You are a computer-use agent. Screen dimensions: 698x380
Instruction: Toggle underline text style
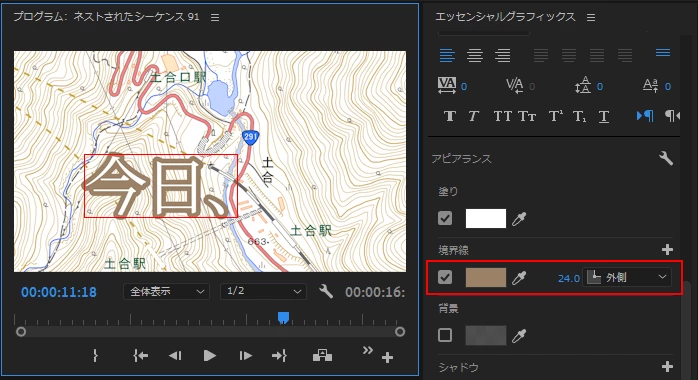coord(604,117)
